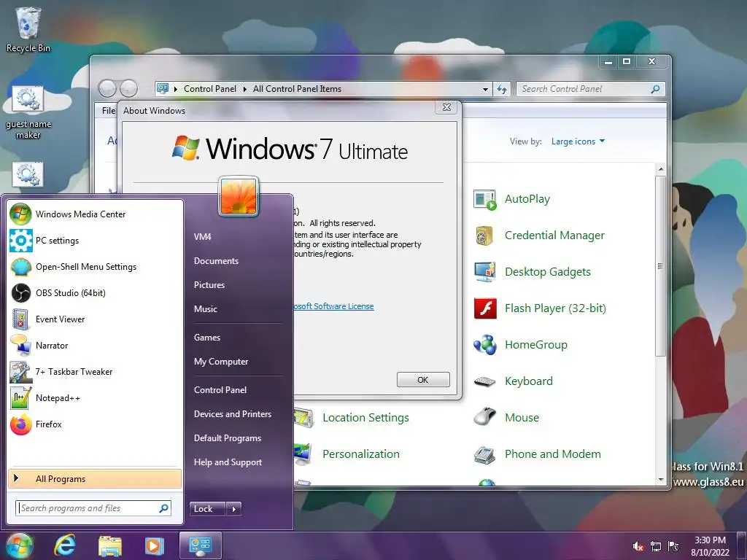Click Search Control Panel field
Image resolution: width=747 pixels, height=560 pixels.
click(590, 89)
